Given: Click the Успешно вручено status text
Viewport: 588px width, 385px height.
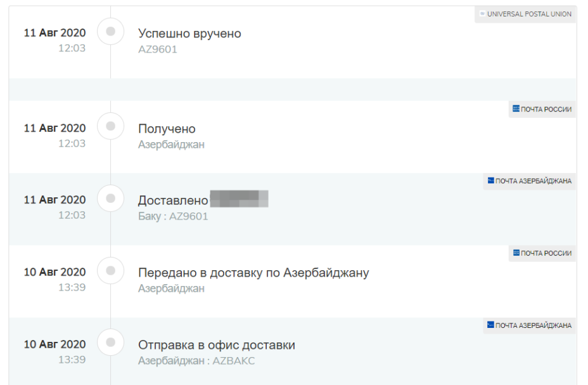Looking at the screenshot, I should tap(189, 34).
